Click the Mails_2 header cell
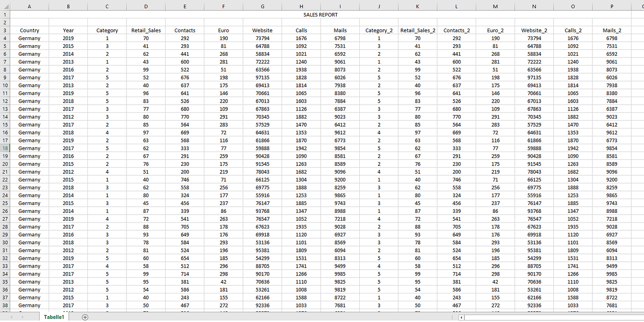644x322 pixels. [612, 30]
